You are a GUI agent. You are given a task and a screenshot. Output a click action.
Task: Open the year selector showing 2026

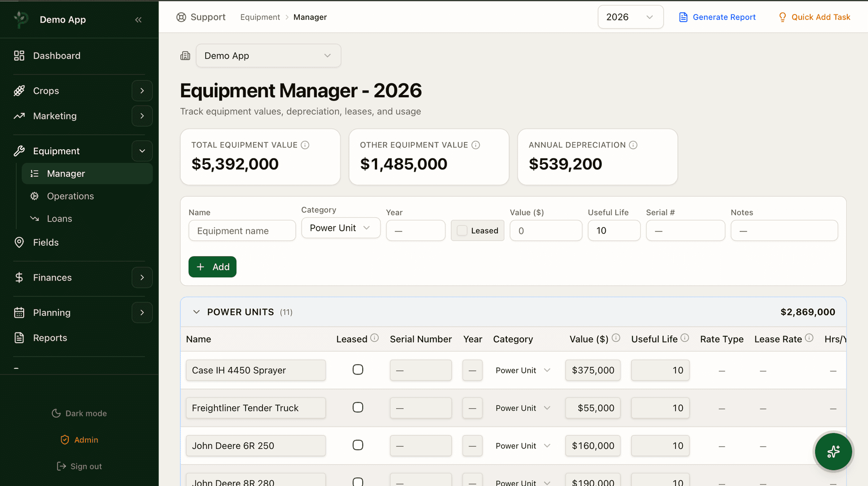(630, 17)
